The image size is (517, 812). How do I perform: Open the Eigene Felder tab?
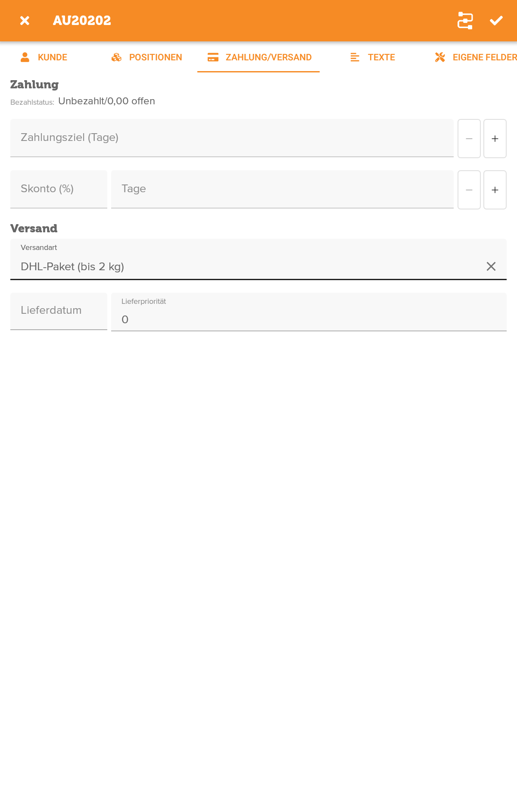pyautogui.click(x=474, y=57)
